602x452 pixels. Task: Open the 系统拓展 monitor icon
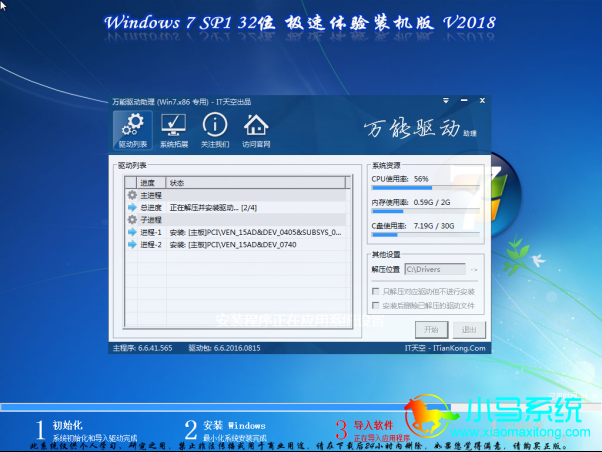tap(174, 131)
